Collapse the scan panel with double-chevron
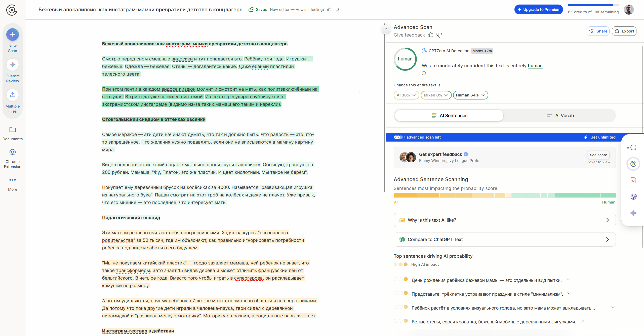Viewport: 644px width, 336px height. pyautogui.click(x=386, y=29)
